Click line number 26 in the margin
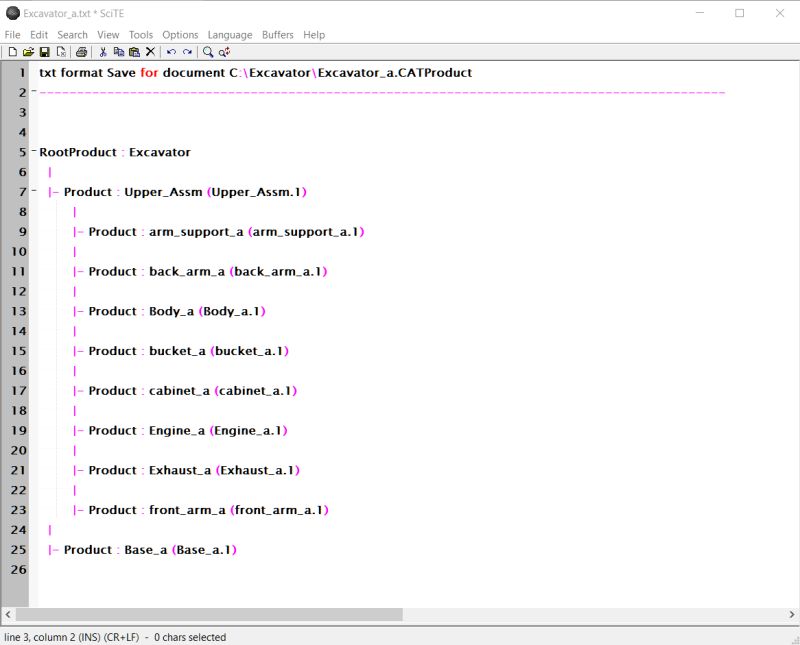 (18, 569)
